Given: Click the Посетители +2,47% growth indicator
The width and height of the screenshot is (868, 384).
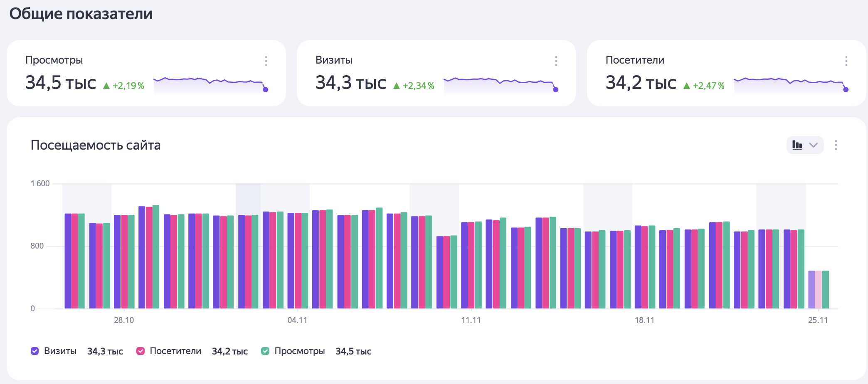Looking at the screenshot, I should click(x=704, y=86).
